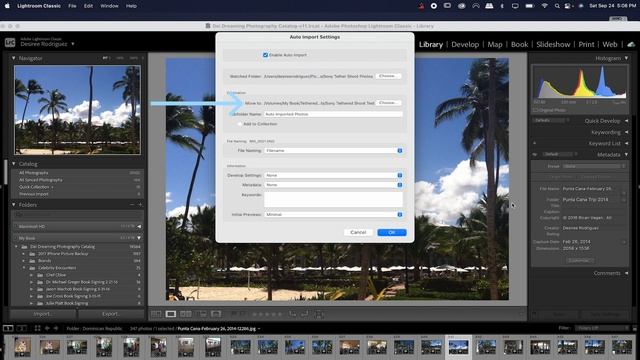Switch to Book module
Image resolution: width=640 pixels, height=360 pixels.
pyautogui.click(x=520, y=44)
